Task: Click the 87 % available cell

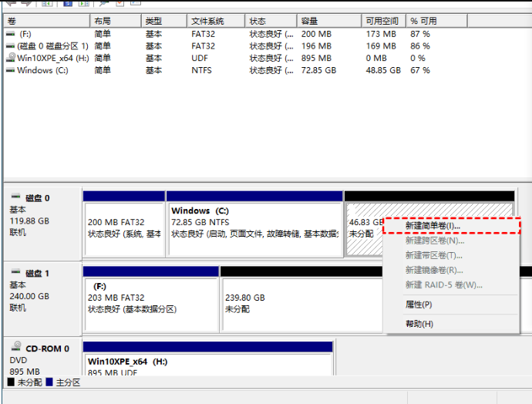Action: pos(420,34)
